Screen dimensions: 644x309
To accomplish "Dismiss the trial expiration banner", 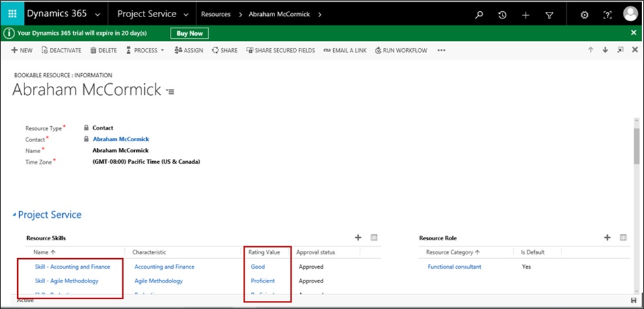I will (x=633, y=32).
